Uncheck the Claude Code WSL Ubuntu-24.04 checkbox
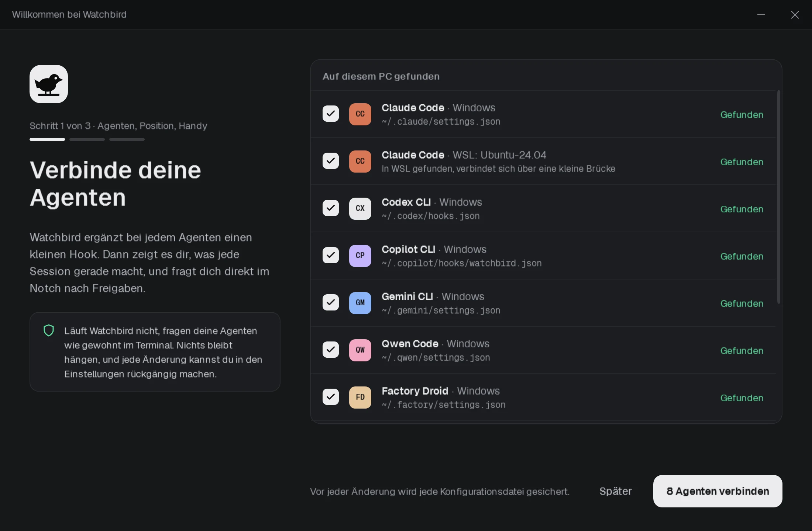The width and height of the screenshot is (812, 531). click(x=331, y=161)
